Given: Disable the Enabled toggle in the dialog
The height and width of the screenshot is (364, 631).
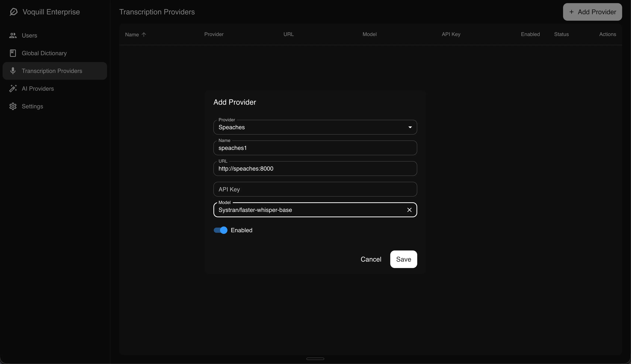Looking at the screenshot, I should coord(220,230).
